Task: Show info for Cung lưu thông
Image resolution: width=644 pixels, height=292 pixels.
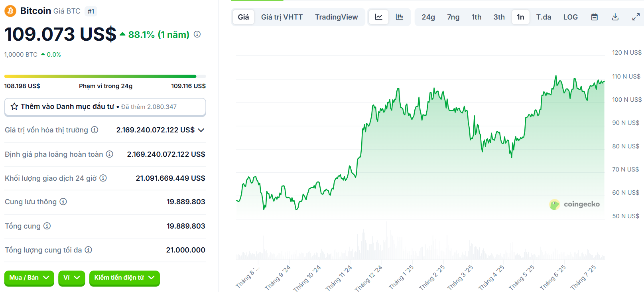Action: 63,201
